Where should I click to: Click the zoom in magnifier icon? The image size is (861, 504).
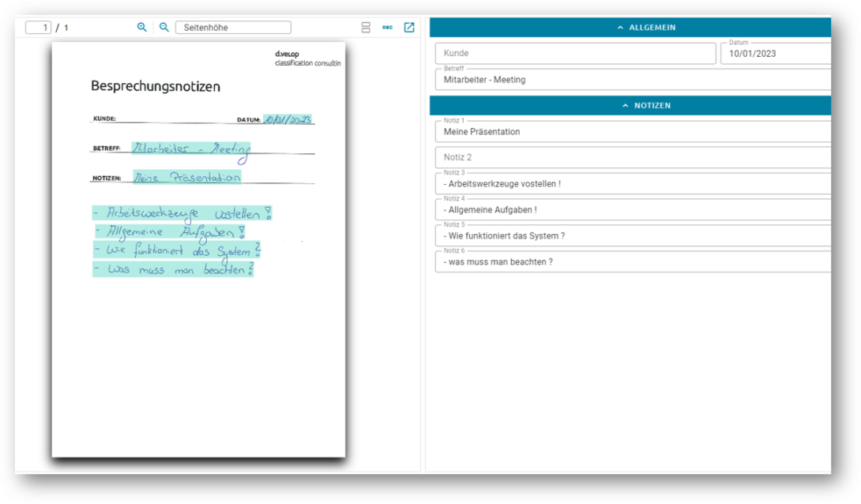(x=141, y=27)
